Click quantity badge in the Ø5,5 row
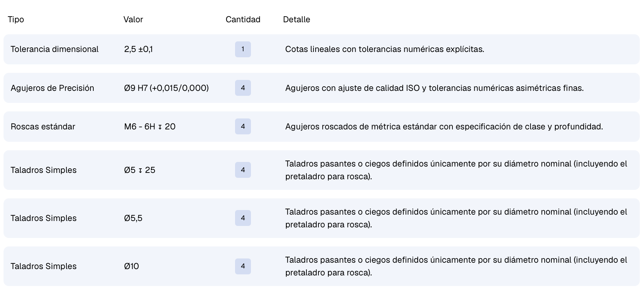 [x=243, y=218]
